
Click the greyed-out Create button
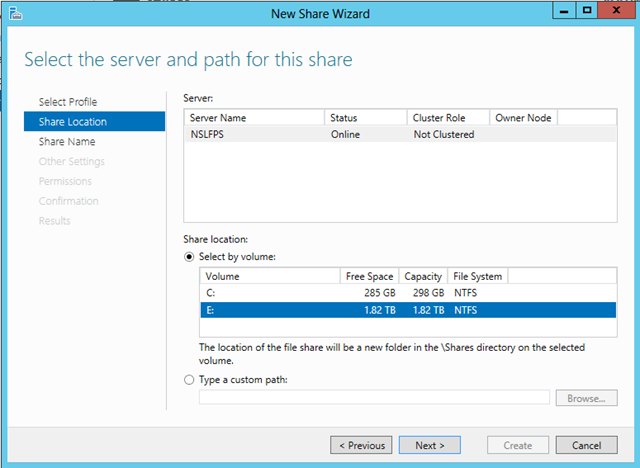(518, 445)
